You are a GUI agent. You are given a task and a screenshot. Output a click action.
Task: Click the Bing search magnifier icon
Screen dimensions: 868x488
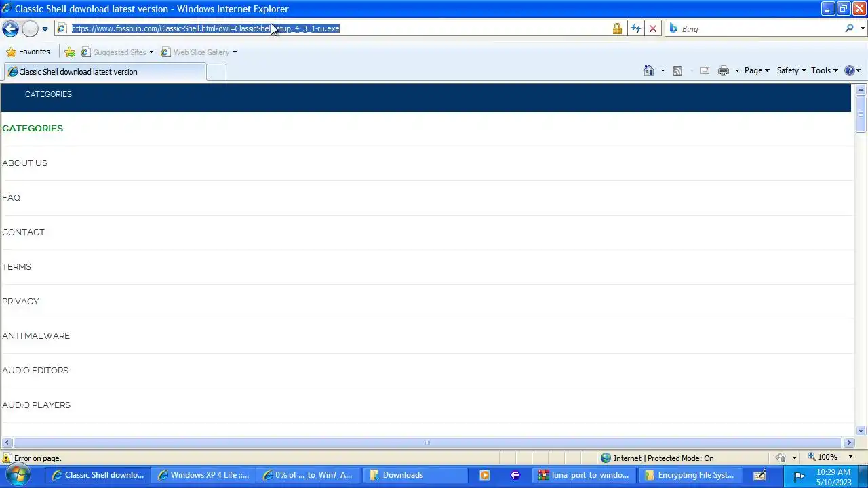click(x=849, y=28)
